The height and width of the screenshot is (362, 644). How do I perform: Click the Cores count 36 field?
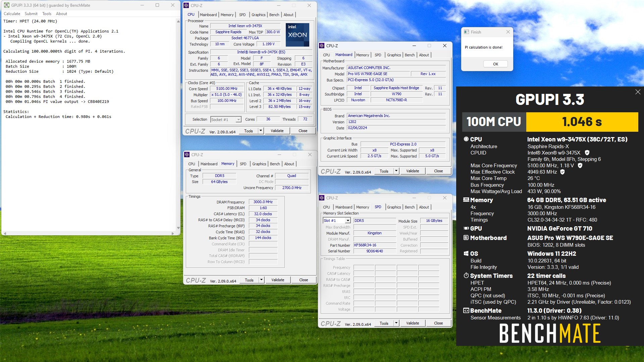(x=268, y=119)
